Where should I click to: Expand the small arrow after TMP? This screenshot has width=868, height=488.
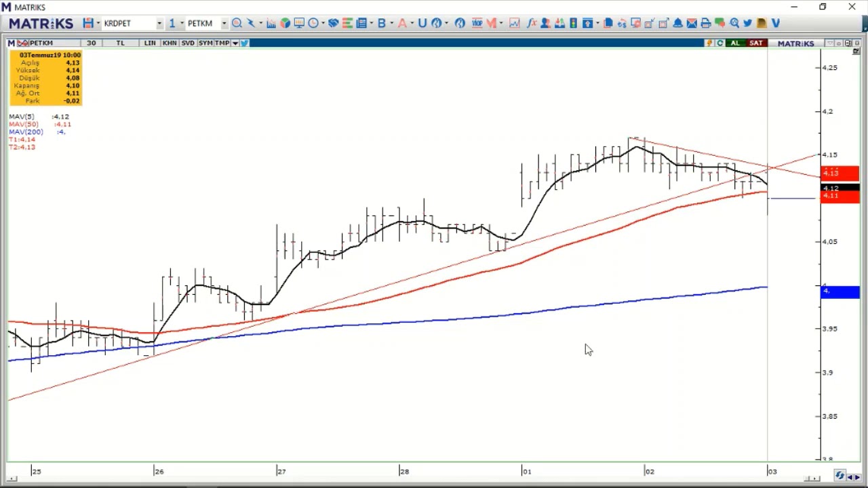click(235, 43)
